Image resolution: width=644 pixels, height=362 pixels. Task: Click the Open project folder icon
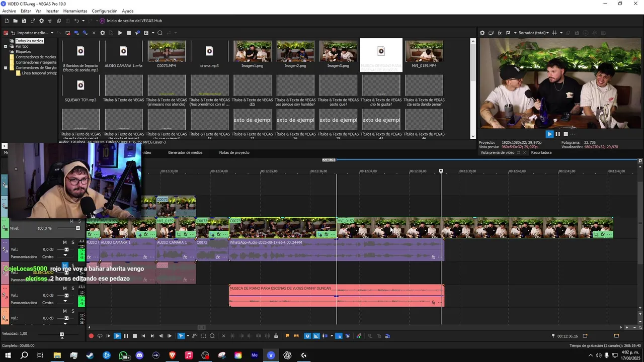tap(15, 21)
